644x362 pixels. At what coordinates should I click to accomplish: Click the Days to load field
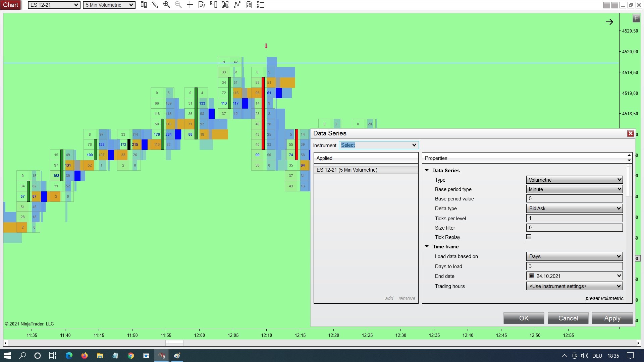(x=574, y=266)
